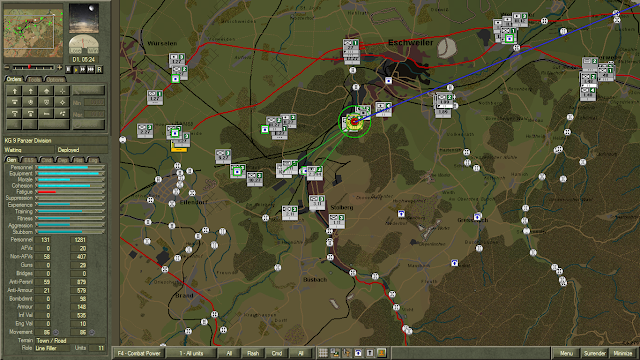The width and height of the screenshot is (640, 360).
Task: Pause the simulation playback
Action: (68, 70)
